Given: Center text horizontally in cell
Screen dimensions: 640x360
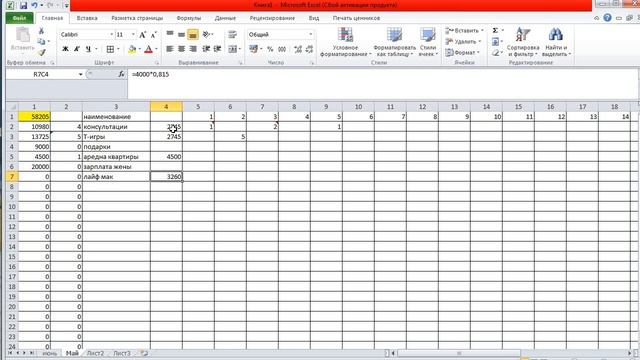Looking at the screenshot, I should point(181,49).
